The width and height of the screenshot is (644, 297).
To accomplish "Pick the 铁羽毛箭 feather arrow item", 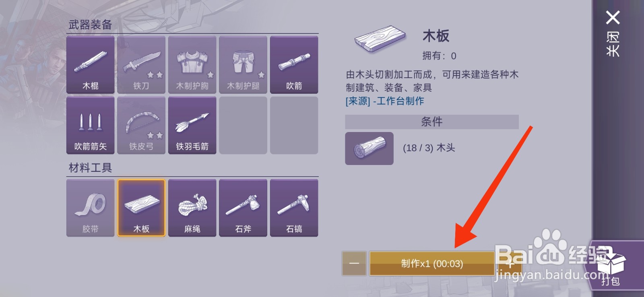I will (192, 126).
